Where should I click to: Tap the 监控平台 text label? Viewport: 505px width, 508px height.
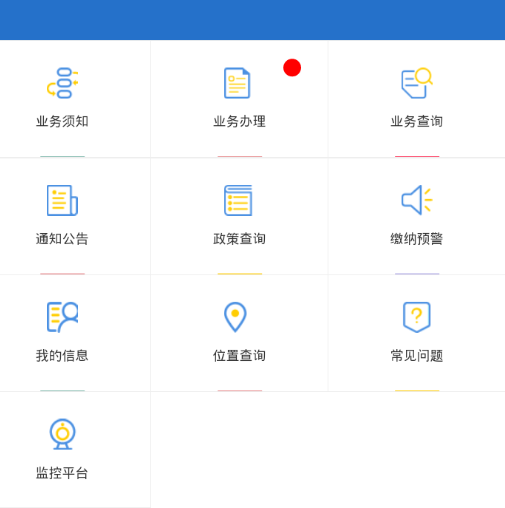pyautogui.click(x=62, y=473)
